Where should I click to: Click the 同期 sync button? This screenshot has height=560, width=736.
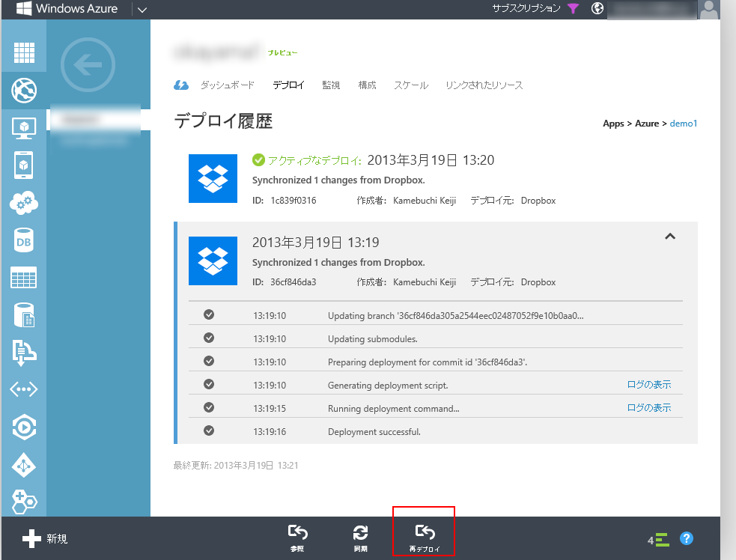click(x=360, y=538)
